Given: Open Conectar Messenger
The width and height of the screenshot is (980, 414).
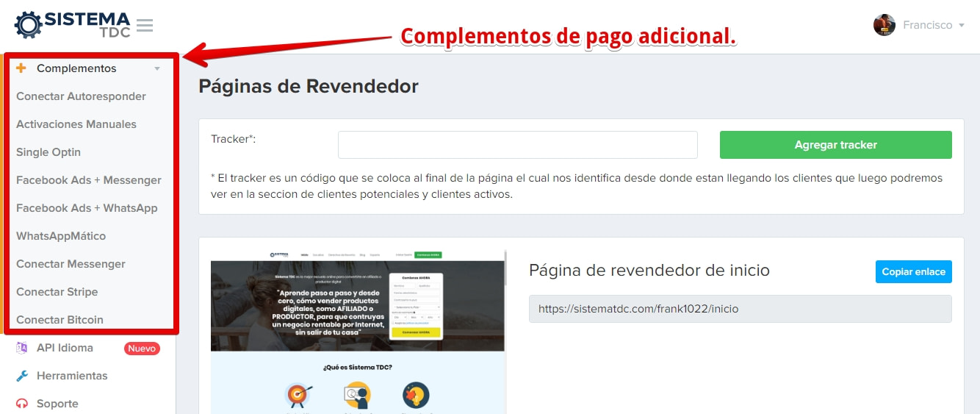Looking at the screenshot, I should [x=71, y=264].
